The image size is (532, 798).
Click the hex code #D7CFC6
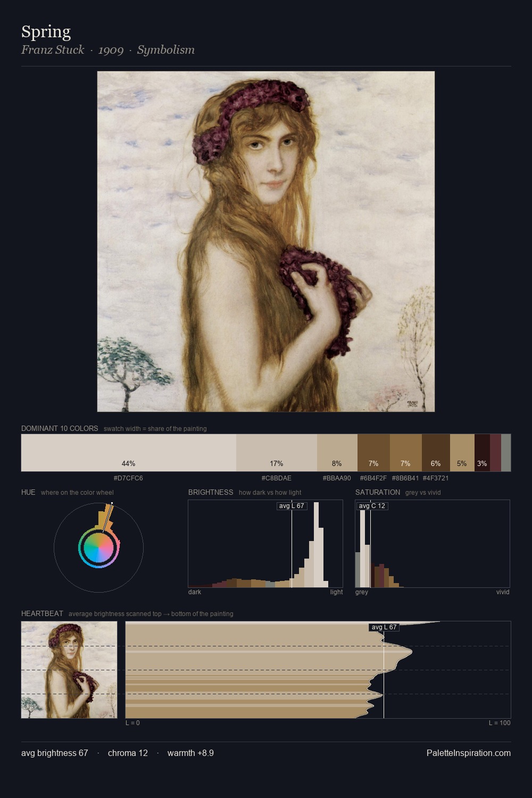[128, 478]
